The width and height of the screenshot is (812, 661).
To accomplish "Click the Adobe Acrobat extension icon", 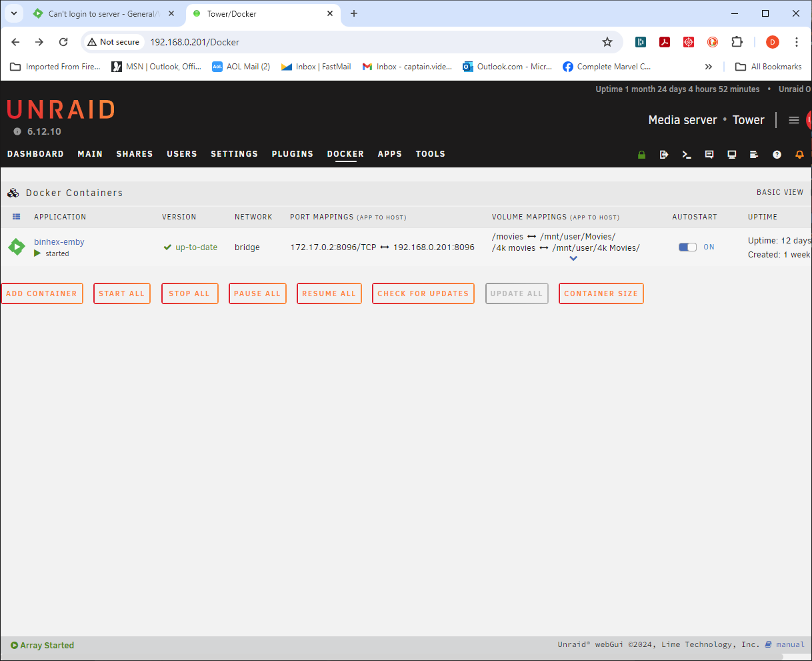I will 665,42.
